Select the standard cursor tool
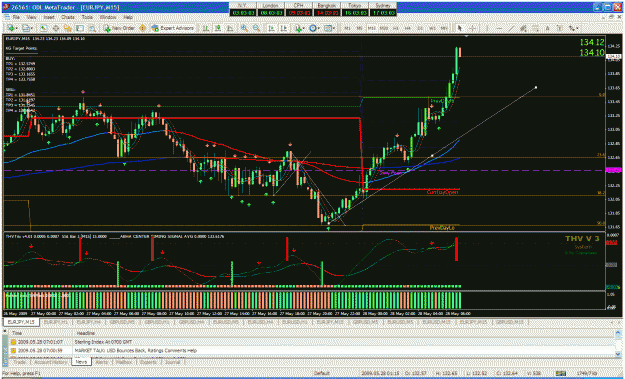 460,28
